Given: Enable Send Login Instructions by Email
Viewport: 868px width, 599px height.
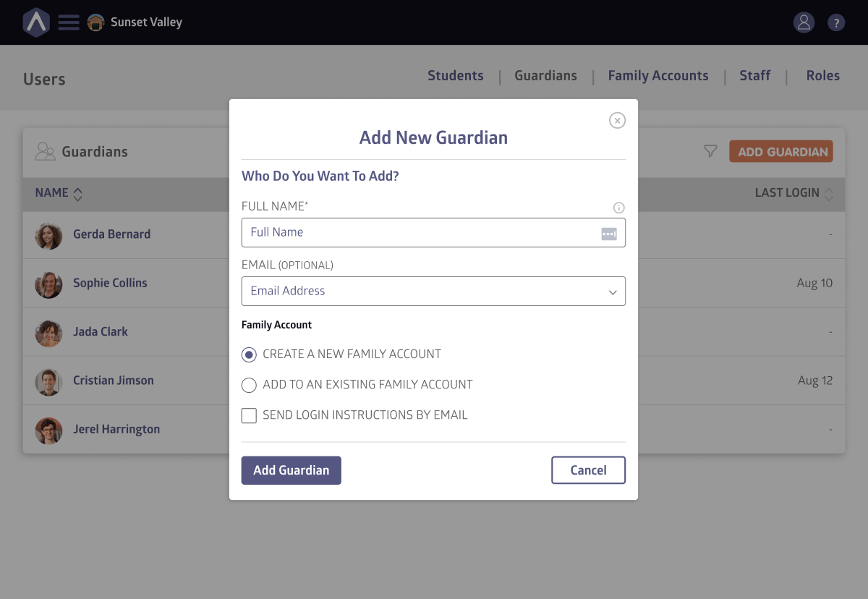Looking at the screenshot, I should (x=249, y=415).
